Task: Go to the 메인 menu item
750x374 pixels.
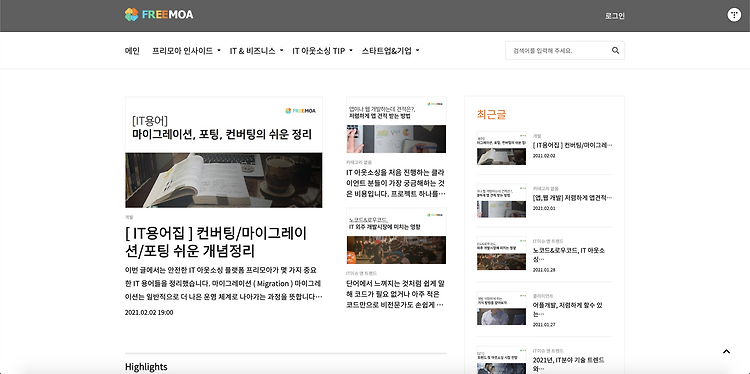Action: [132, 51]
